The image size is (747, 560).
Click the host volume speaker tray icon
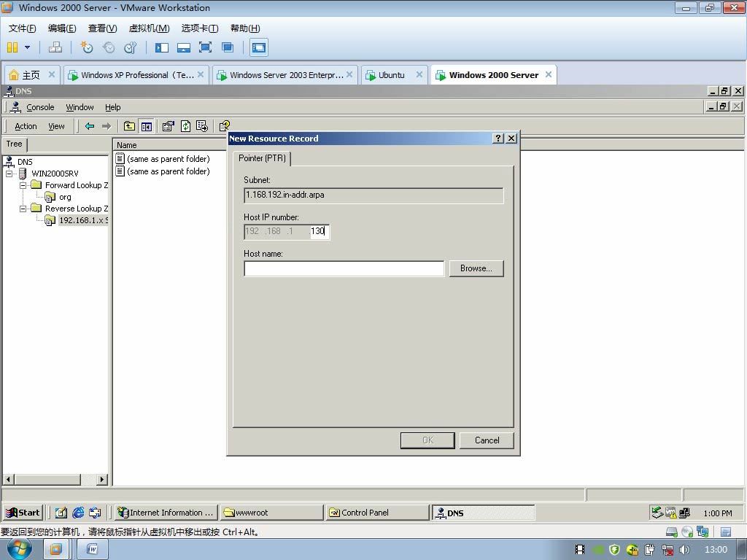pos(684,550)
